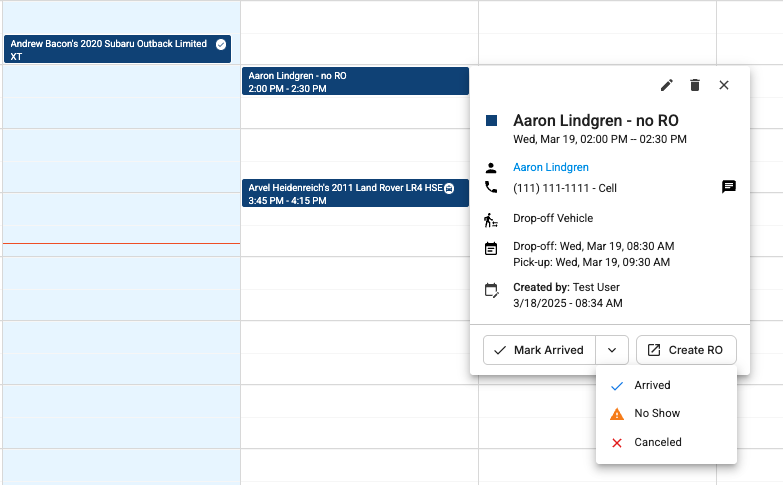
Task: Open text message icon beside phone number
Action: pos(729,187)
